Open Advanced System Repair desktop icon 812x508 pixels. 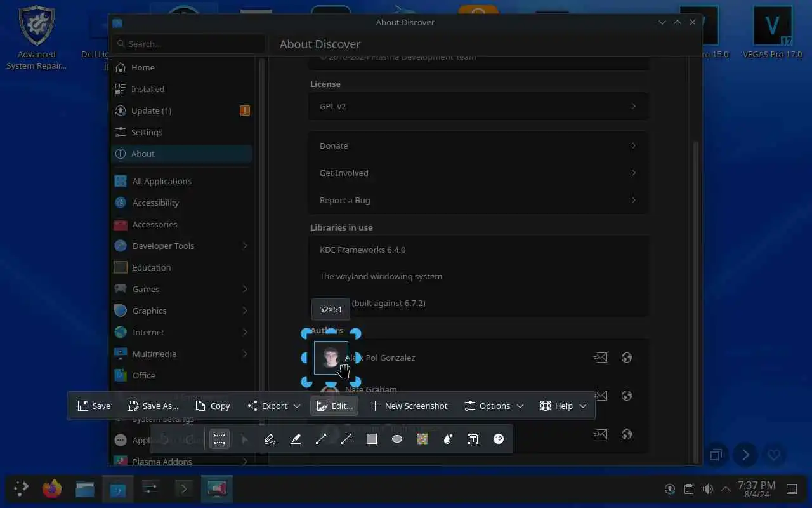36,38
